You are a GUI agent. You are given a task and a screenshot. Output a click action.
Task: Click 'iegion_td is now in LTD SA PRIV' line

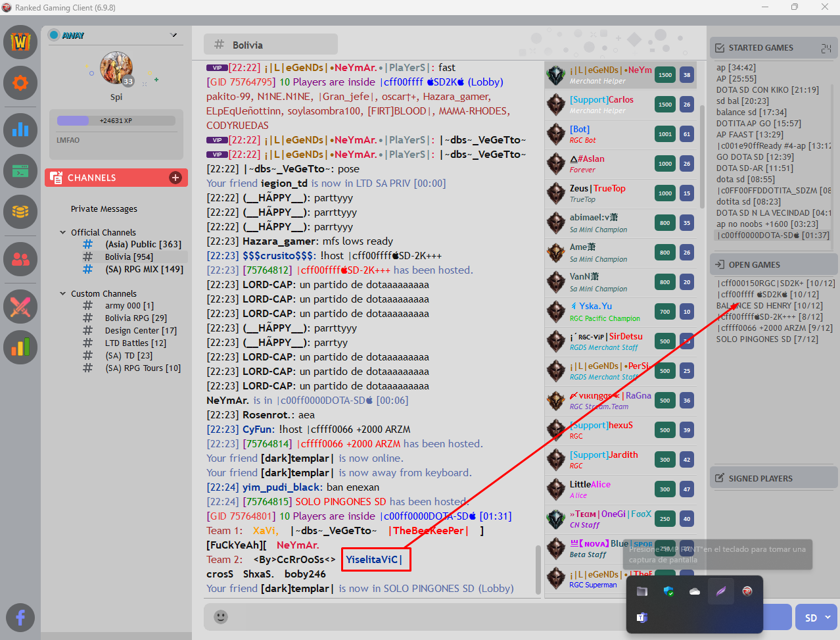(x=326, y=184)
